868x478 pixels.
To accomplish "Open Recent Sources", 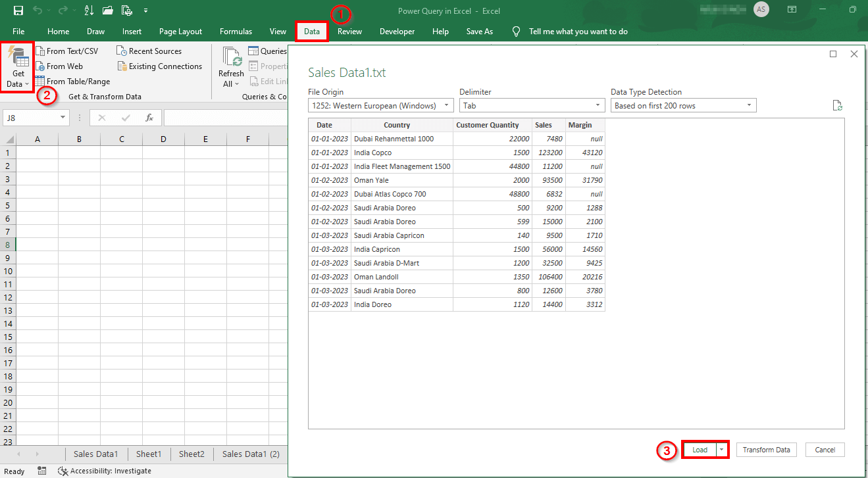I will coord(150,51).
